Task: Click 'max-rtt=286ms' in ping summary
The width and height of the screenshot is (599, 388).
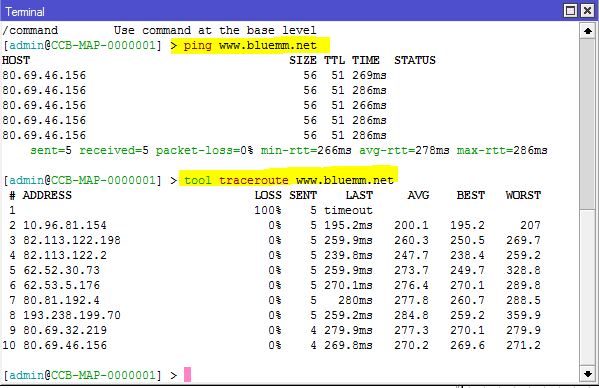Action: coord(502,150)
